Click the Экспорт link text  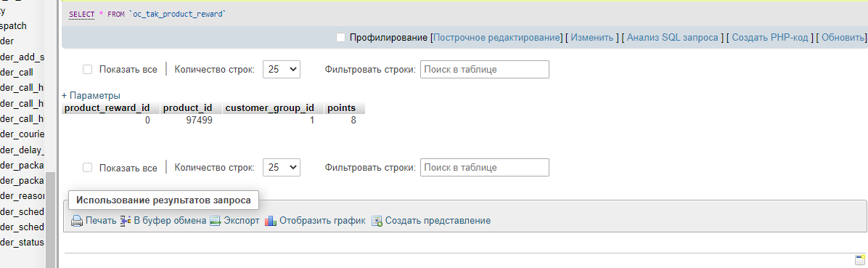click(242, 221)
